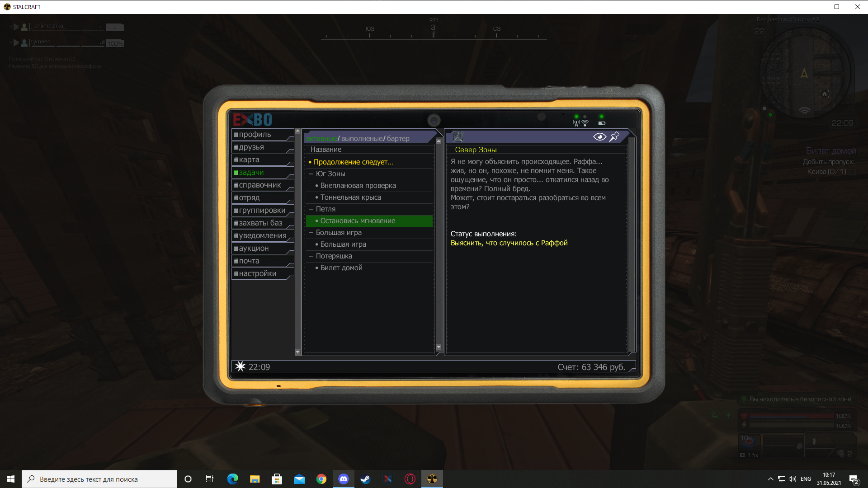Click the account balance Счет: 63 346 руб.
Viewport: 868px width, 488px height.
click(591, 367)
